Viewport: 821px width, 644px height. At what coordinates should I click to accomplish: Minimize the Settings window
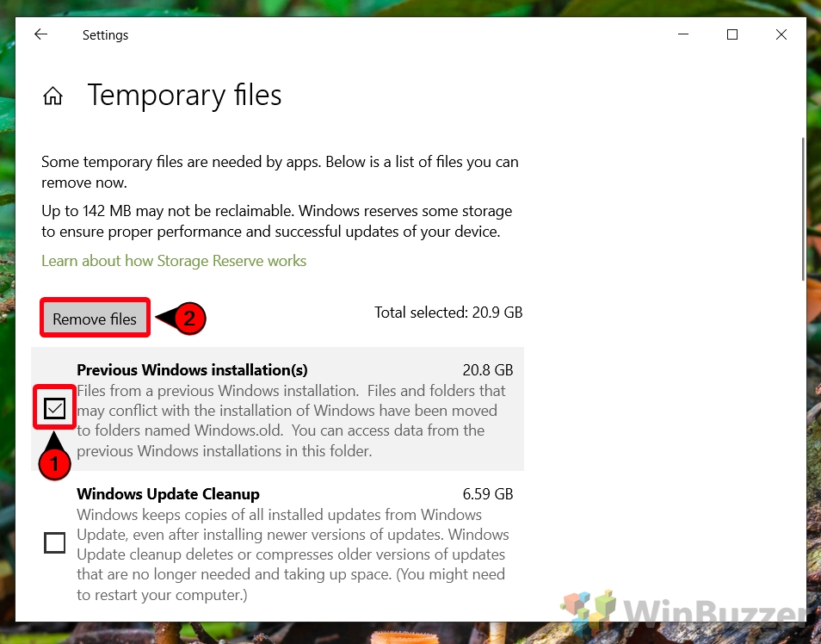pyautogui.click(x=682, y=34)
